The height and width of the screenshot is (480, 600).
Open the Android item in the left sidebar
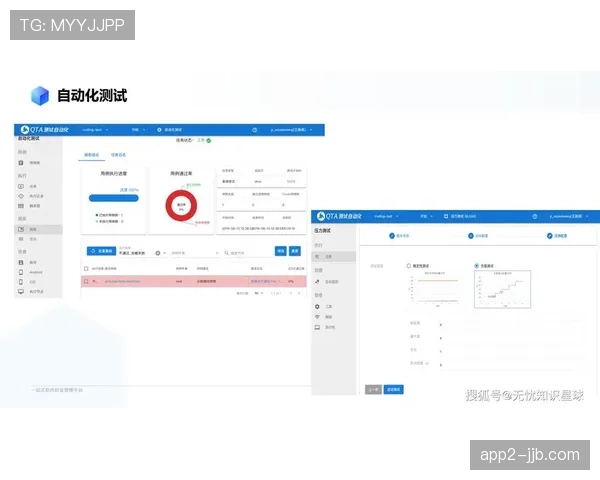[x=33, y=272]
